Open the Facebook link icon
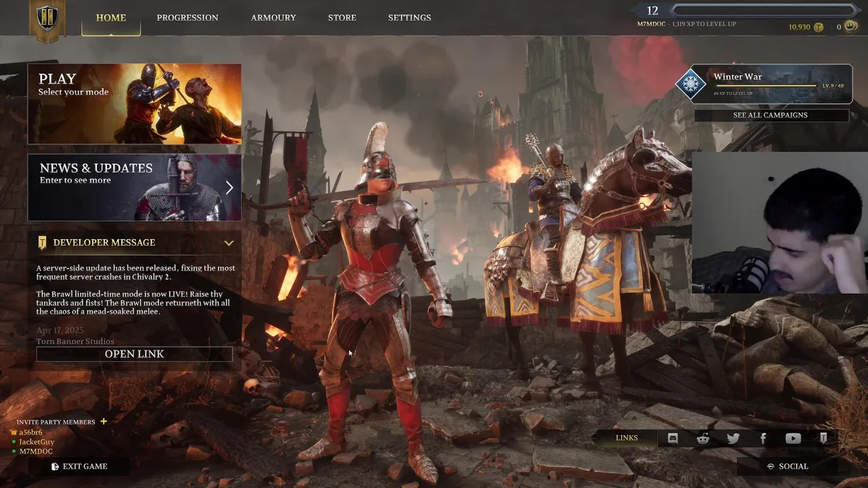The height and width of the screenshot is (488, 868). (763, 439)
